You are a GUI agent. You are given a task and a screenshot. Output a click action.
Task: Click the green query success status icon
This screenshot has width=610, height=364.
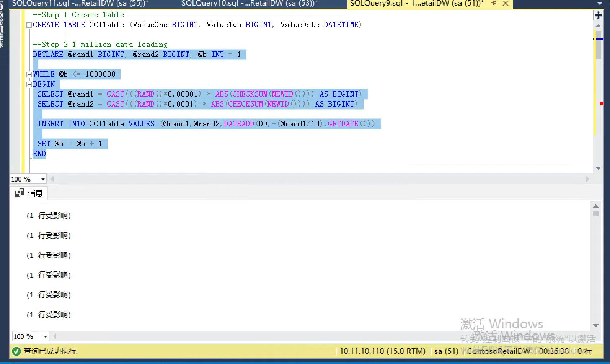(16, 351)
